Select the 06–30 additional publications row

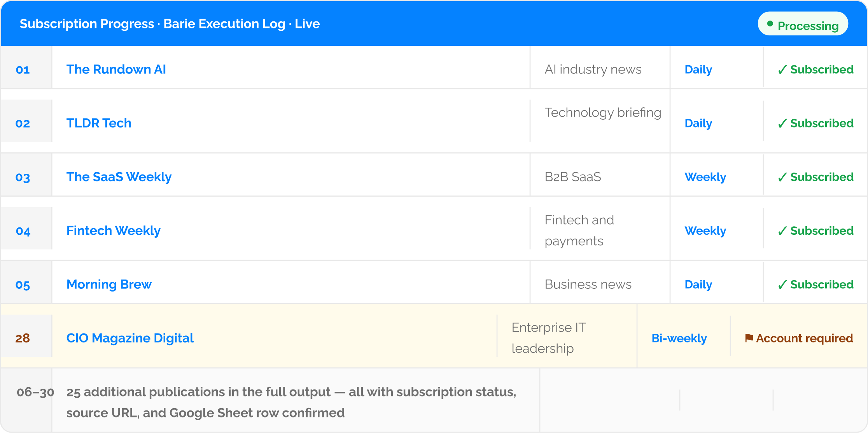tap(434, 400)
